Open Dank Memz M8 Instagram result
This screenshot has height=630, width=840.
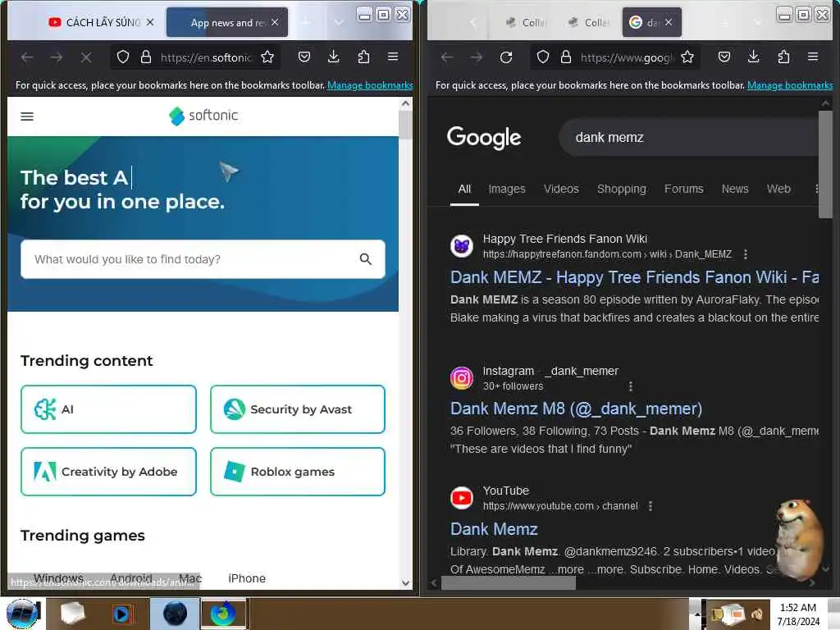point(576,409)
